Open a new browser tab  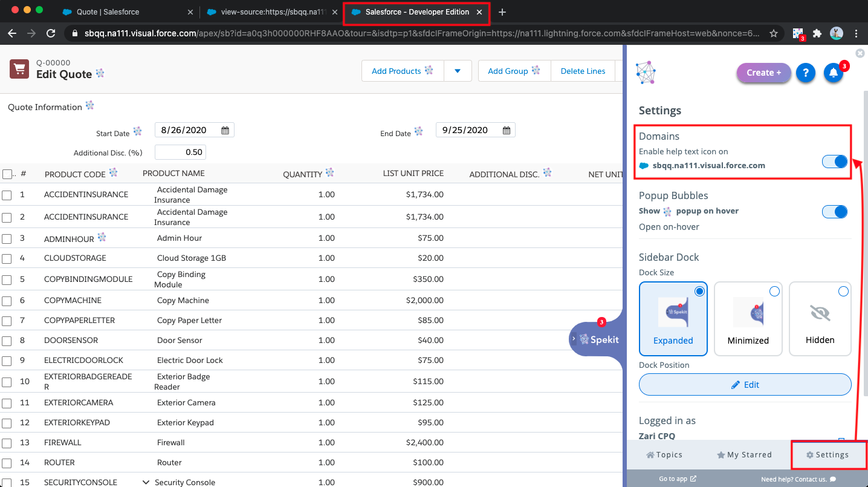(502, 12)
